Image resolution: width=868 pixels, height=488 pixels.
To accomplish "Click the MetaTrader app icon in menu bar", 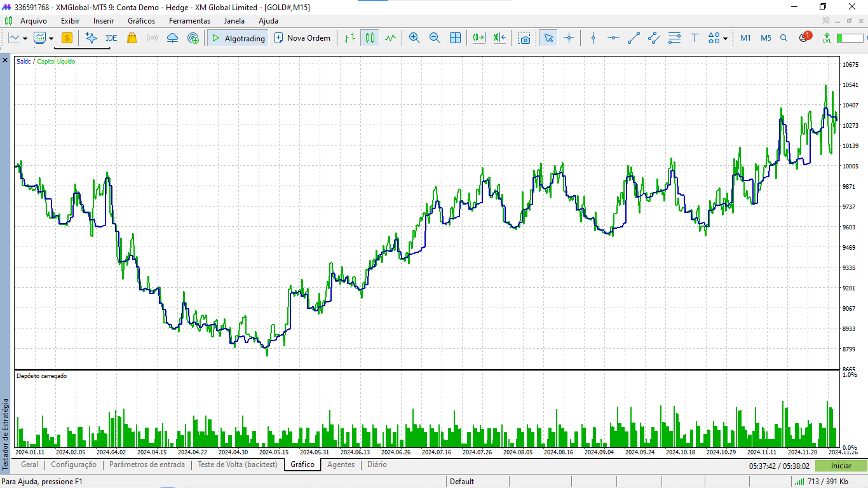I will click(7, 21).
